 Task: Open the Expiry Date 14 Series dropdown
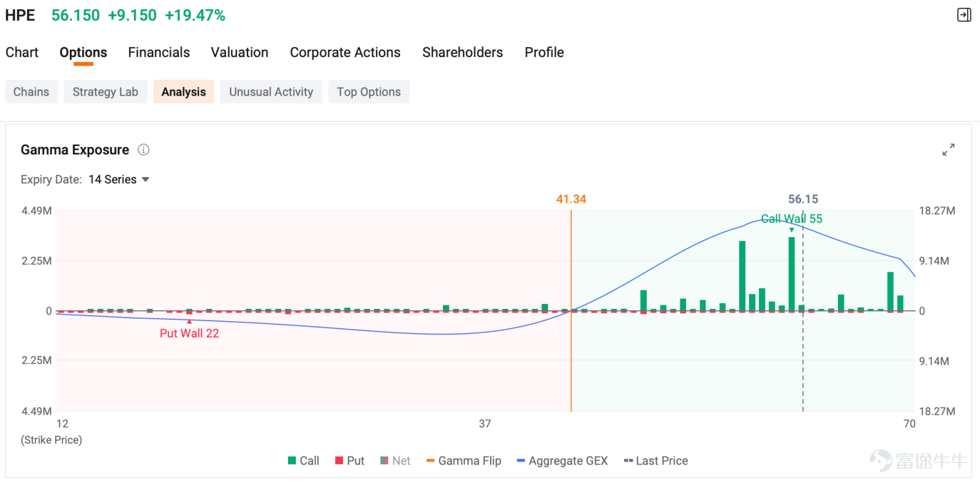[119, 180]
